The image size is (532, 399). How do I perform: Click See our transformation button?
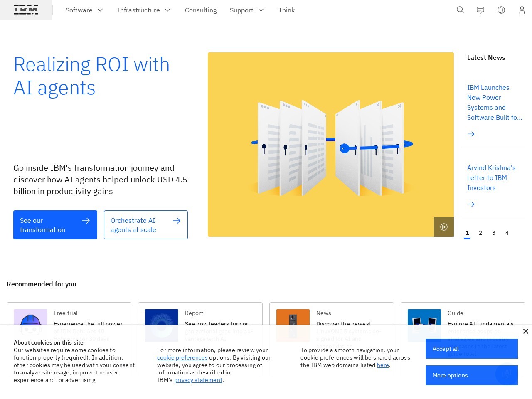coord(55,225)
